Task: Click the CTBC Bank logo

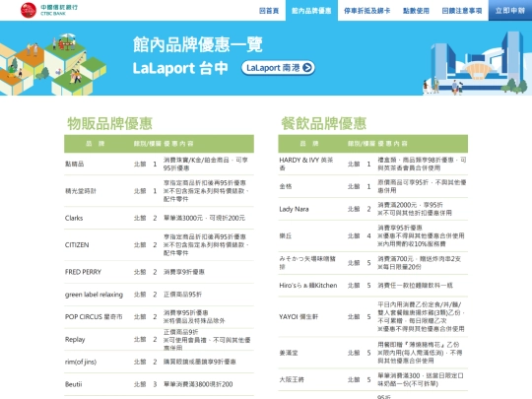Action: click(49, 10)
